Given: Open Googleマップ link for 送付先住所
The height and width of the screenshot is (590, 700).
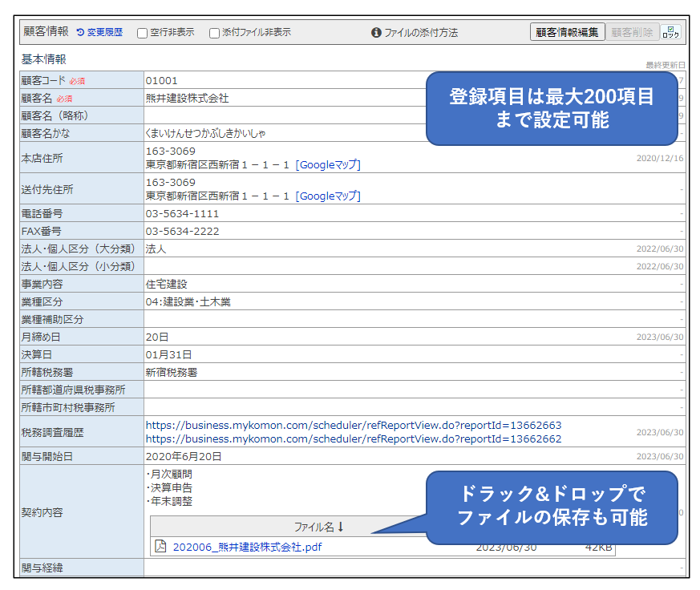Looking at the screenshot, I should point(328,196).
